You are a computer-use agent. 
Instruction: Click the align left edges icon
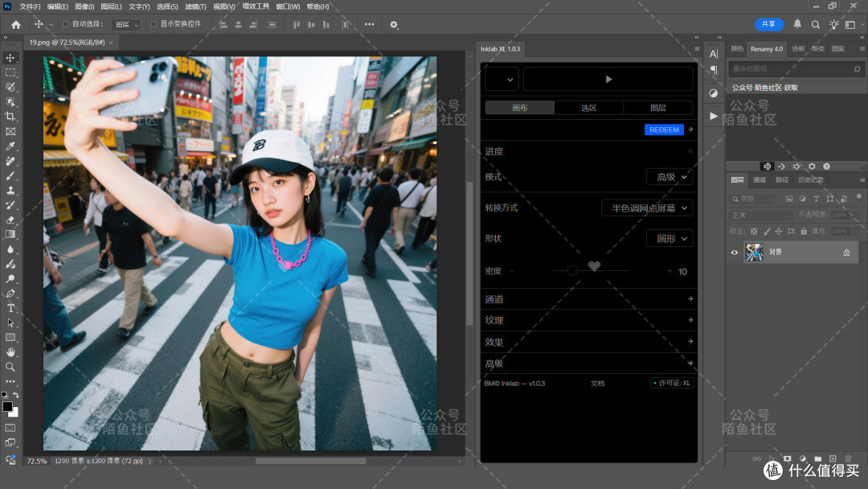point(223,24)
